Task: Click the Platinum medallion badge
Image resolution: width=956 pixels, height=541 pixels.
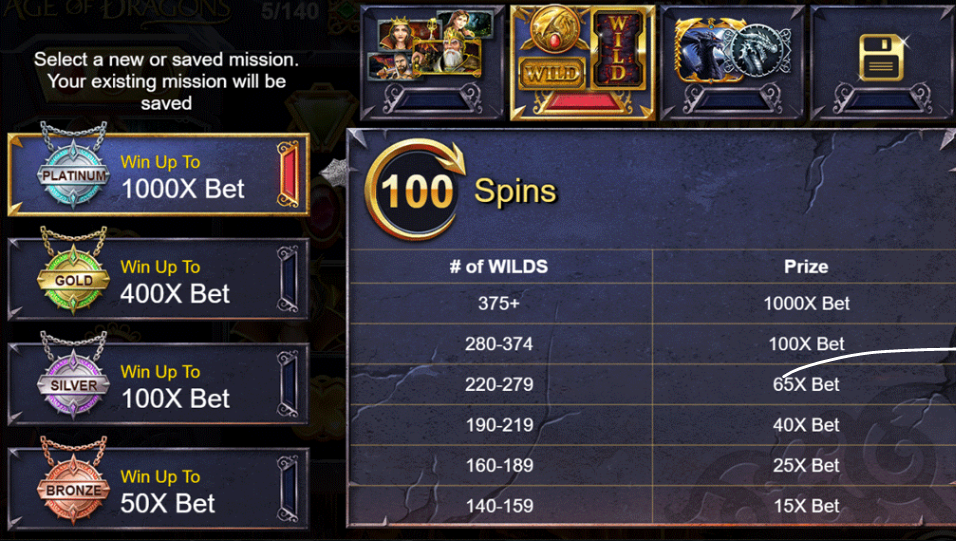Action: pyautogui.click(x=74, y=173)
